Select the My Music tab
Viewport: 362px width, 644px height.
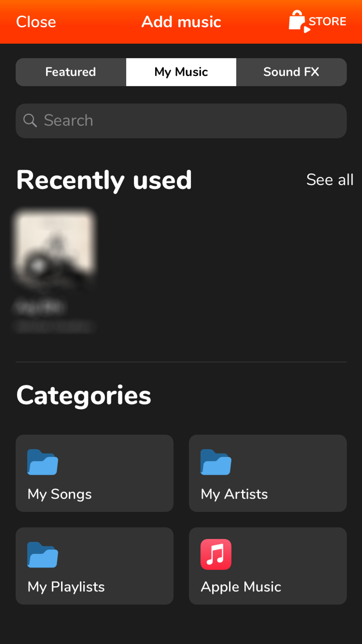tap(181, 72)
